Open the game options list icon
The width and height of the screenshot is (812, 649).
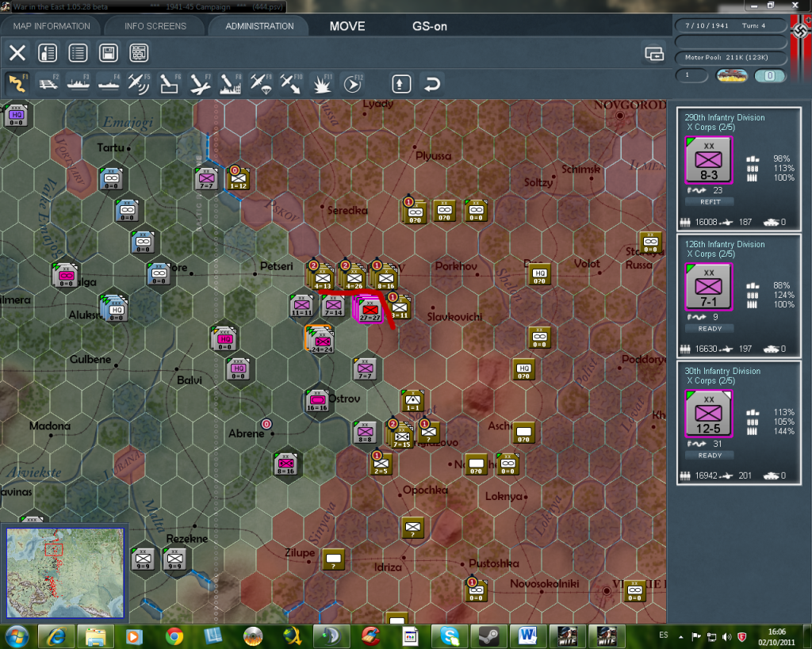[79, 53]
